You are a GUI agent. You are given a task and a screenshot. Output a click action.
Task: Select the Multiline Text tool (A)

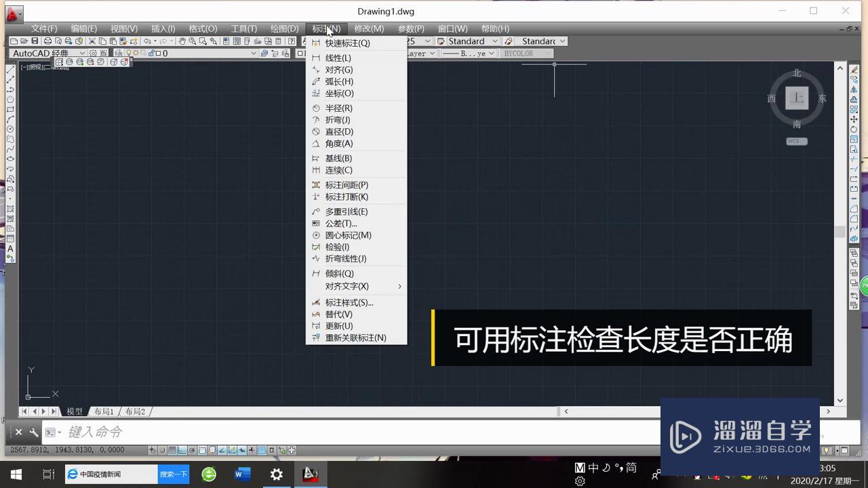pyautogui.click(x=10, y=249)
